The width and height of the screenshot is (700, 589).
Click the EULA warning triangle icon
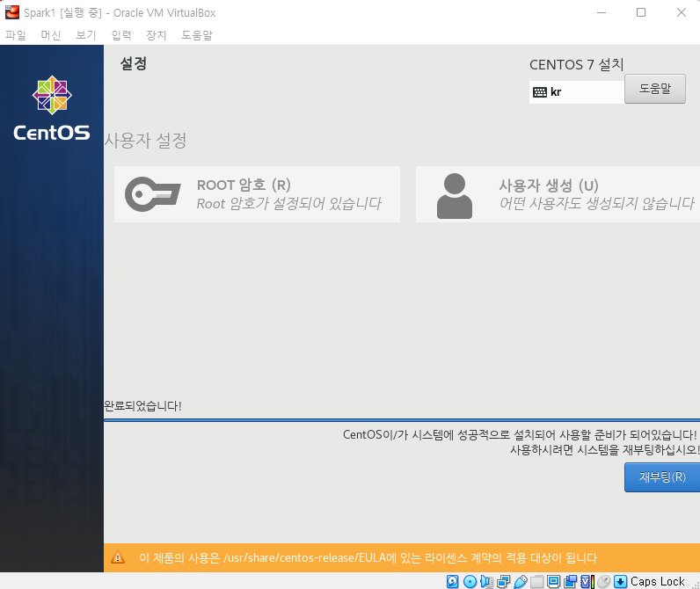click(118, 557)
